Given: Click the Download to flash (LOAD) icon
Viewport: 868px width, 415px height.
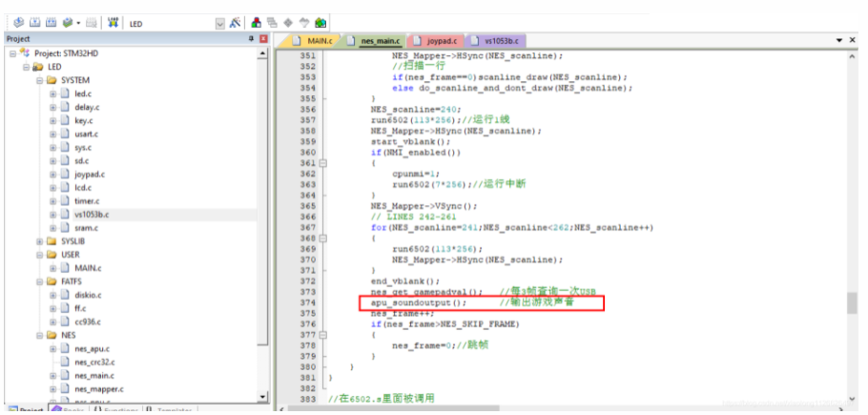Looking at the screenshot, I should click(113, 23).
